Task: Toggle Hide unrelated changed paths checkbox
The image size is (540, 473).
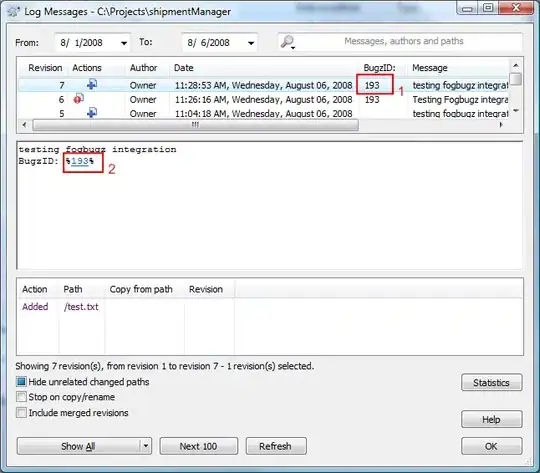Action: 21,381
